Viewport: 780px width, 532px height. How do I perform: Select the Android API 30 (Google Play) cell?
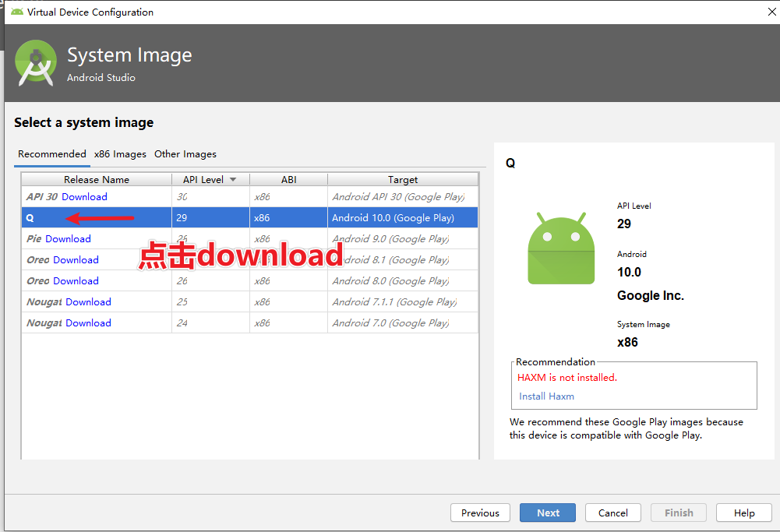(403, 197)
